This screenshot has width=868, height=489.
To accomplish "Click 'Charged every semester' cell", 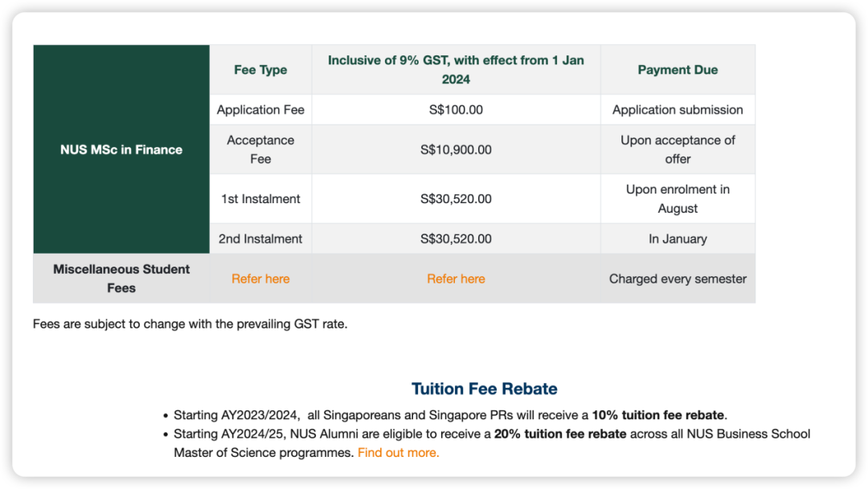I will pos(678,279).
